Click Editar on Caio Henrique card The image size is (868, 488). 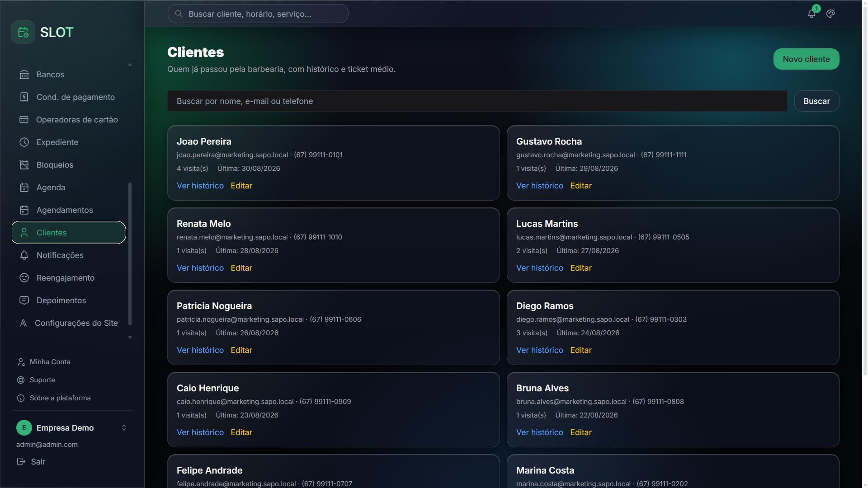click(241, 432)
